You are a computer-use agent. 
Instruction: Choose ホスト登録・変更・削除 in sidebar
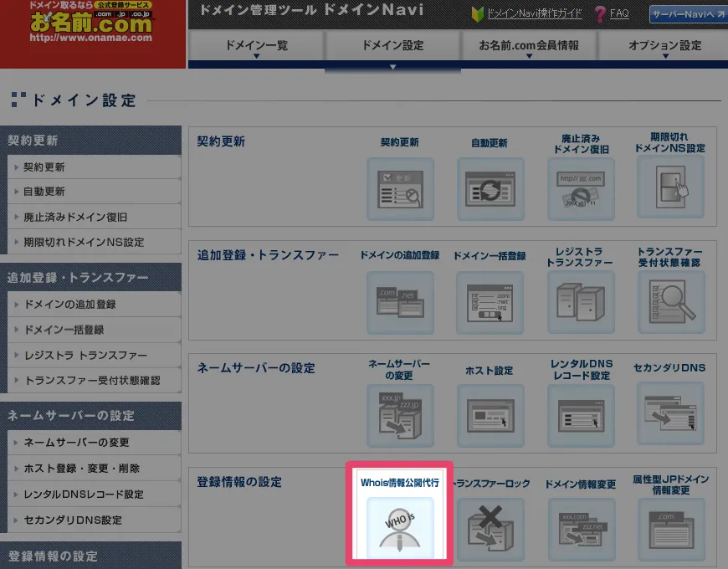tap(82, 469)
